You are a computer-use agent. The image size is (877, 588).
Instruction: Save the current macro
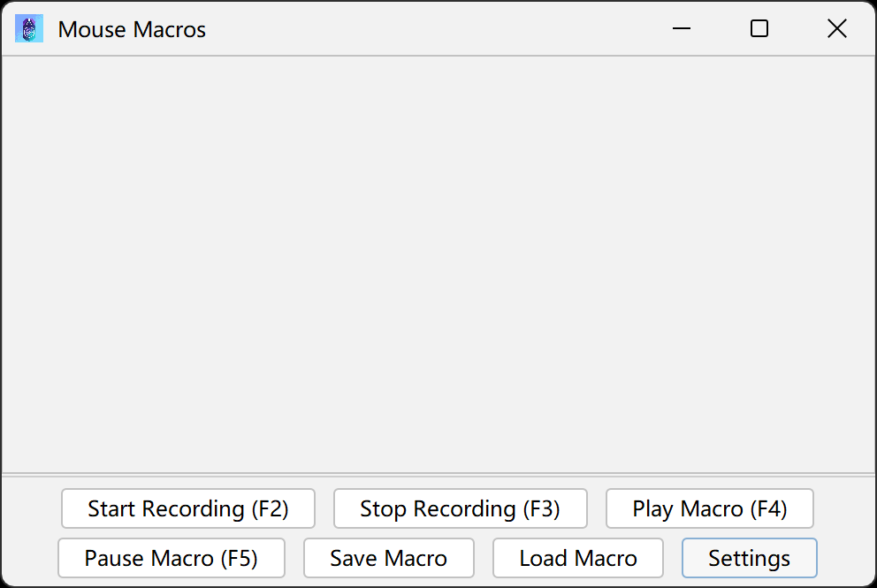point(388,558)
